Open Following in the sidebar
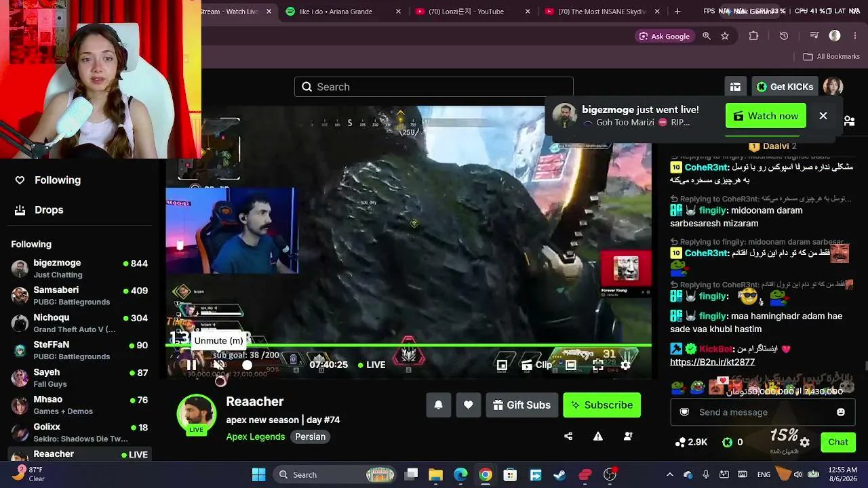 [47, 180]
